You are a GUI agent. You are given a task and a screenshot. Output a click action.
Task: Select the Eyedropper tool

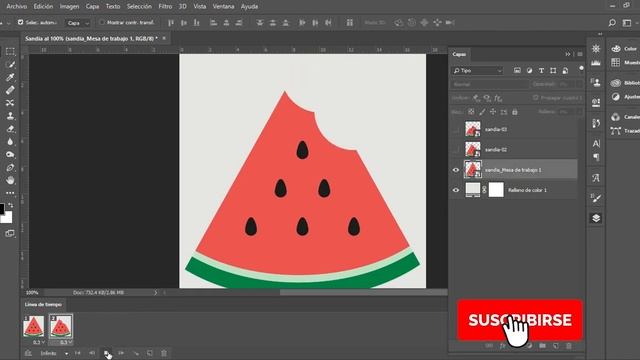click(10, 78)
